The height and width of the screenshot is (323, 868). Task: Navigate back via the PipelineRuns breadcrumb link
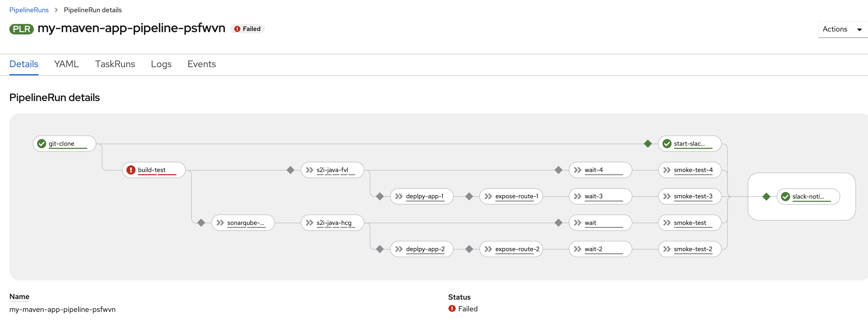tap(29, 10)
